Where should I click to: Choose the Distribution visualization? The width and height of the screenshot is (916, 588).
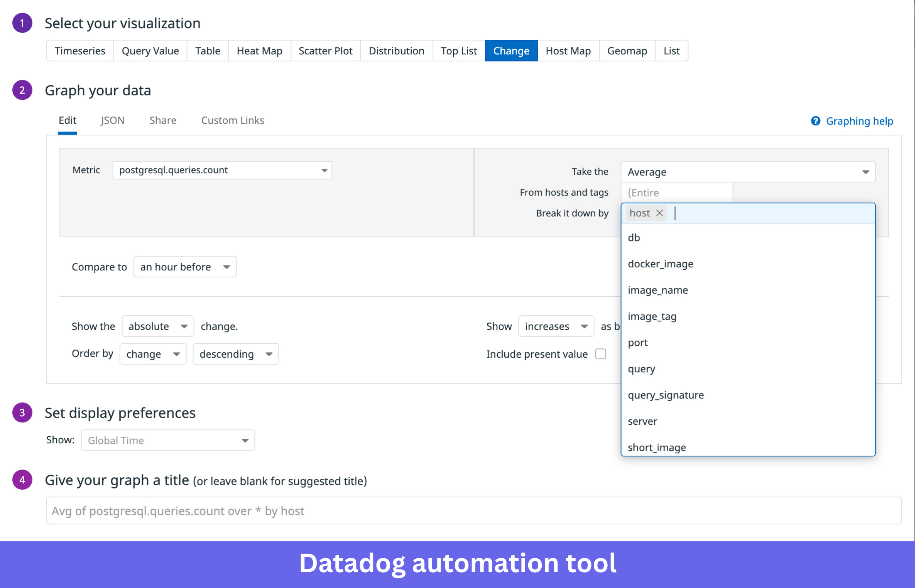(396, 51)
